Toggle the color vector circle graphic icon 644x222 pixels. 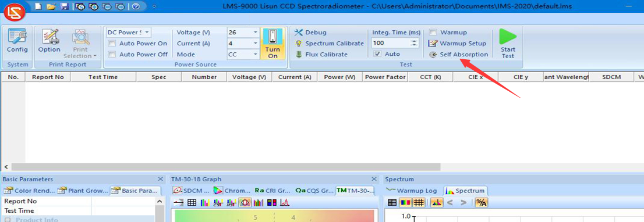pos(245,202)
